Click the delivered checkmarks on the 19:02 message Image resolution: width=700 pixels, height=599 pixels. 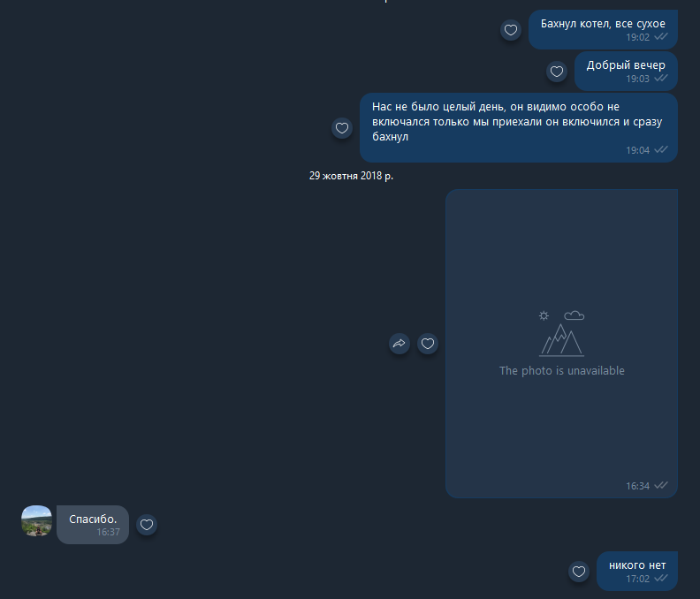[x=661, y=36]
